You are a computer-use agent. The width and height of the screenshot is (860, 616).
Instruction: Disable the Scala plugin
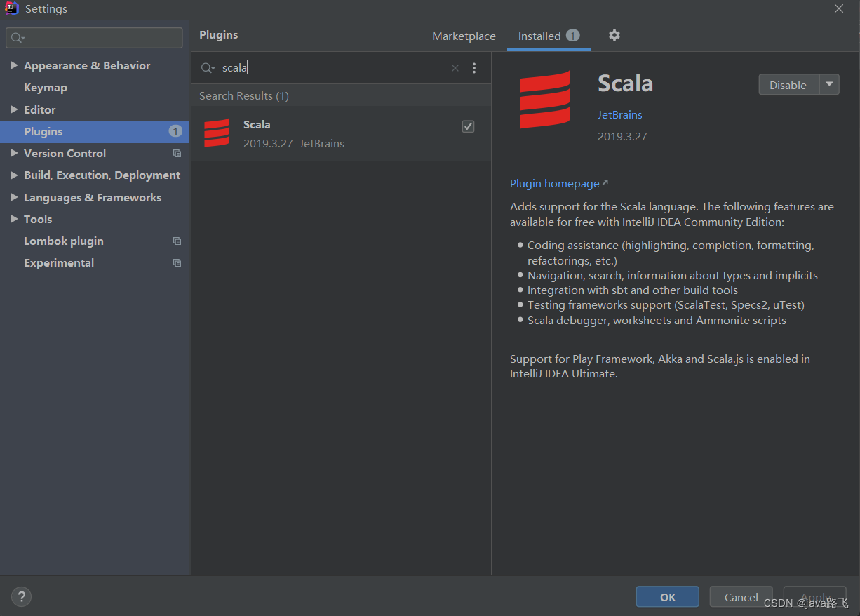(x=790, y=85)
